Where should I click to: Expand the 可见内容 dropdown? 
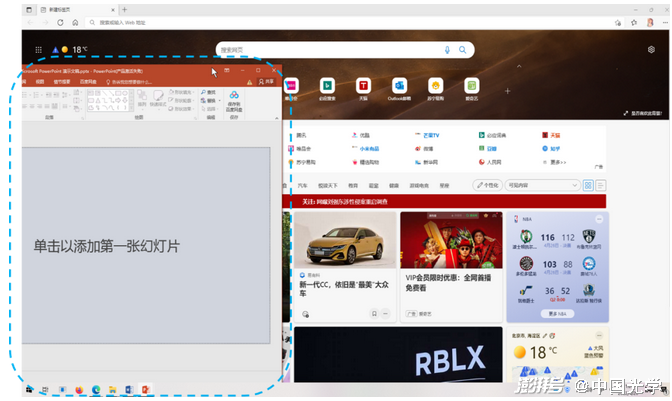coord(542,185)
